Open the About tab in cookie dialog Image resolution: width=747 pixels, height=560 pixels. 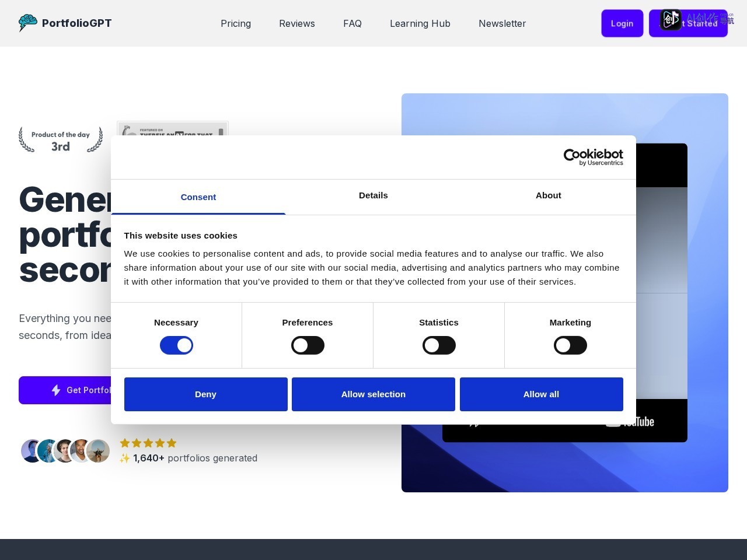point(549,195)
